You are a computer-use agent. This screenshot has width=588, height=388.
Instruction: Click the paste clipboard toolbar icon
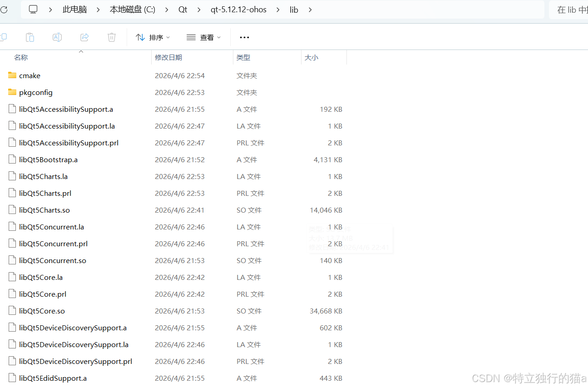pos(30,37)
